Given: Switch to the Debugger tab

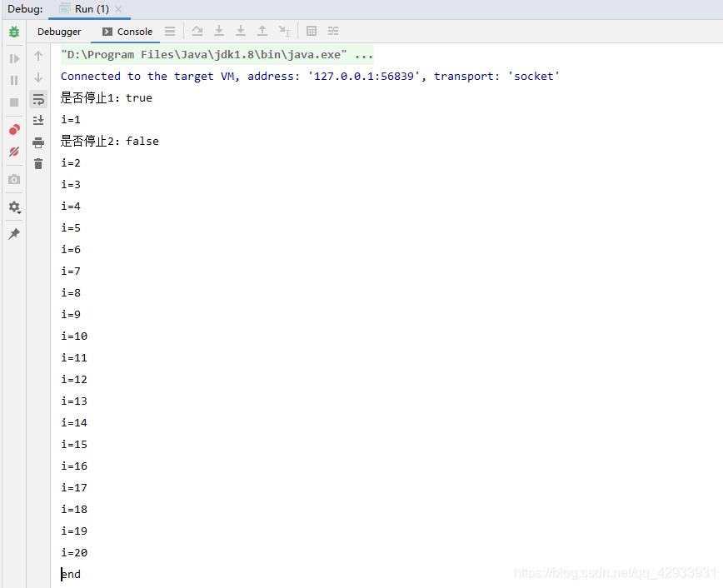Looking at the screenshot, I should click(x=59, y=32).
